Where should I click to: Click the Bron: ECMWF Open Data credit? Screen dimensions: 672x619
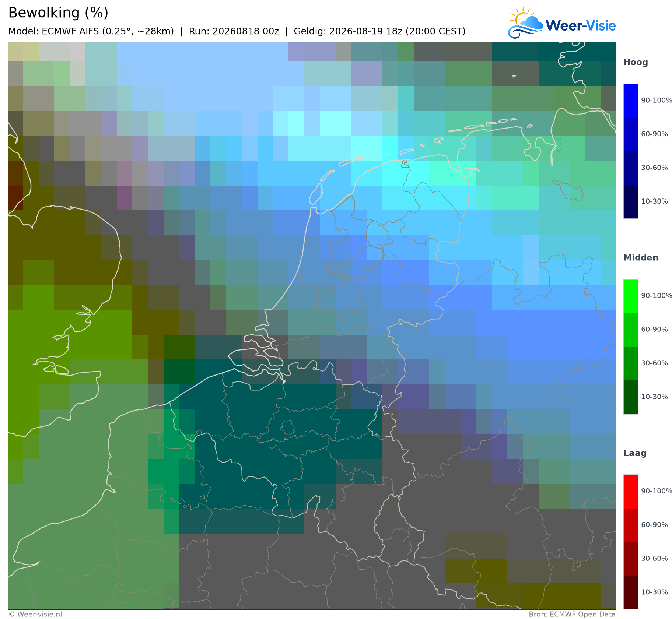pyautogui.click(x=572, y=614)
